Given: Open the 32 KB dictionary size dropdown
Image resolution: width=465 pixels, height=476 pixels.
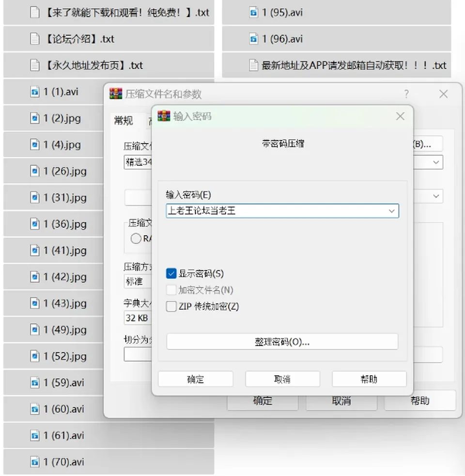Looking at the screenshot, I should point(138,318).
